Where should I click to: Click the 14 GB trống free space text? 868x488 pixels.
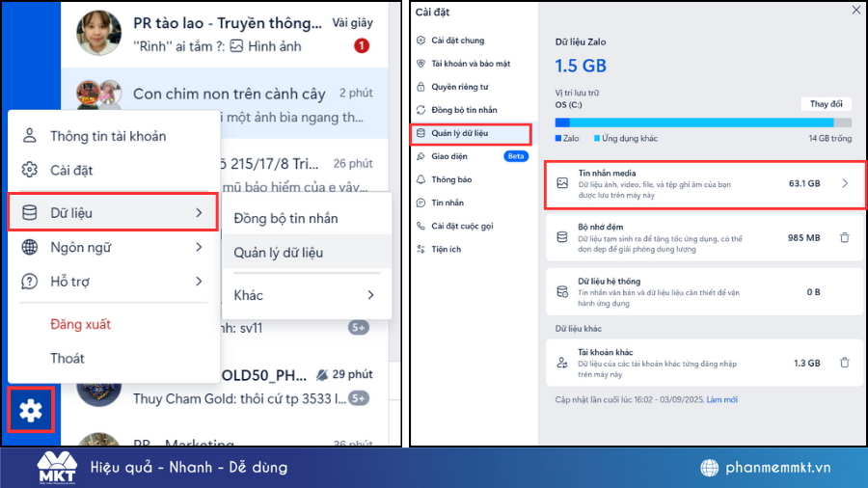[829, 138]
